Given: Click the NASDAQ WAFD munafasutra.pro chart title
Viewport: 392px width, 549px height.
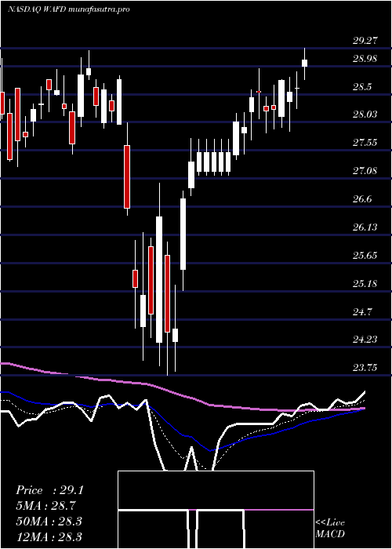Looking at the screenshot, I should click(69, 9).
